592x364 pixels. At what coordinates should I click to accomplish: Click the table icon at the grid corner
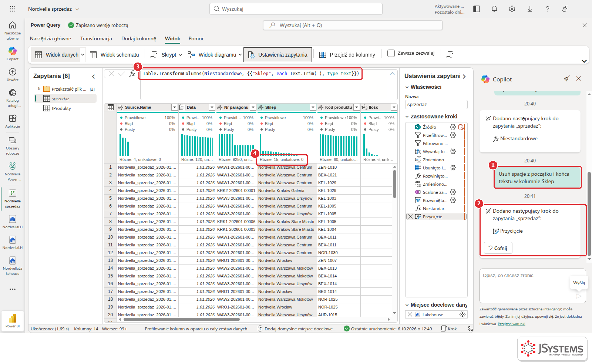tap(111, 107)
